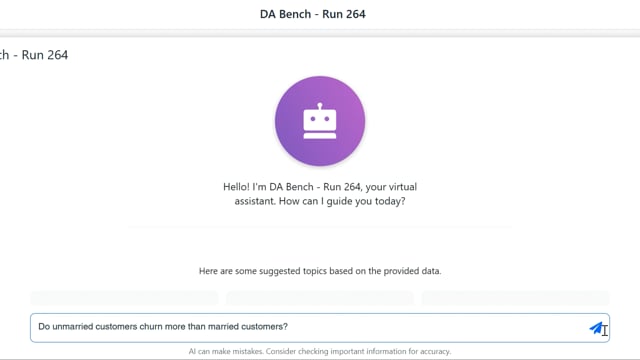Viewport: 640px width, 360px height.
Task: Click the 'AI can make mistakes' disclaimer
Action: point(320,351)
